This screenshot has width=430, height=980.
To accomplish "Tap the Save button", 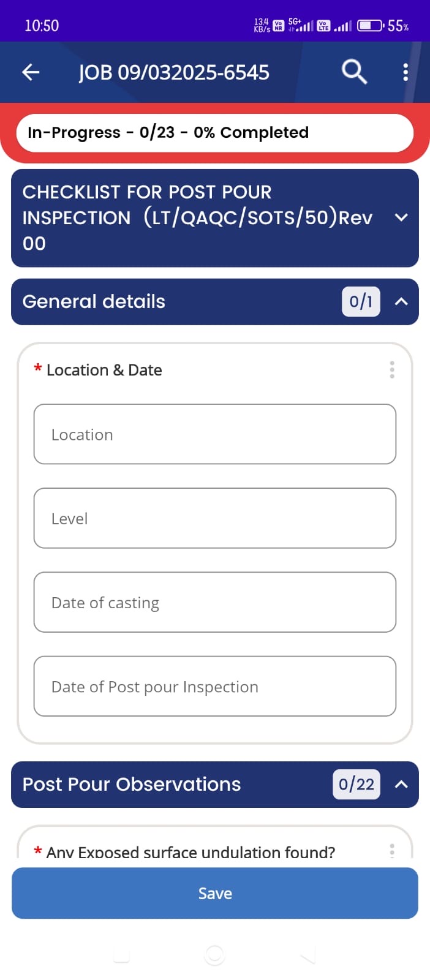I will click(215, 893).
